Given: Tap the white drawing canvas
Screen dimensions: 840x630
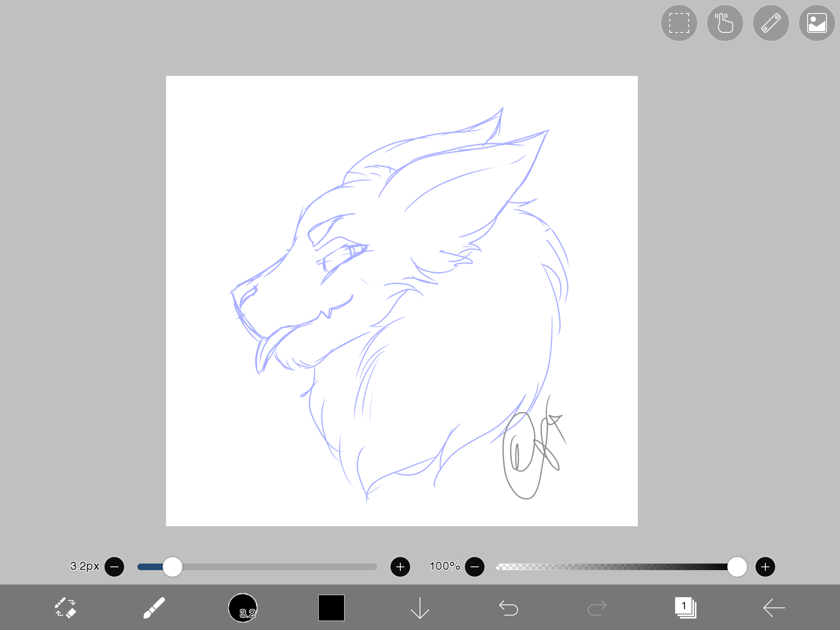Looking at the screenshot, I should [x=402, y=301].
